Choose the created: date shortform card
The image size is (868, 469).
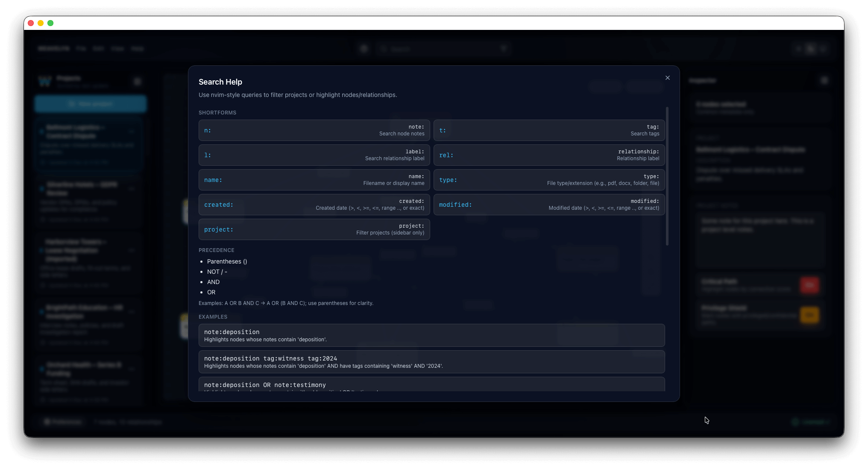tap(314, 205)
